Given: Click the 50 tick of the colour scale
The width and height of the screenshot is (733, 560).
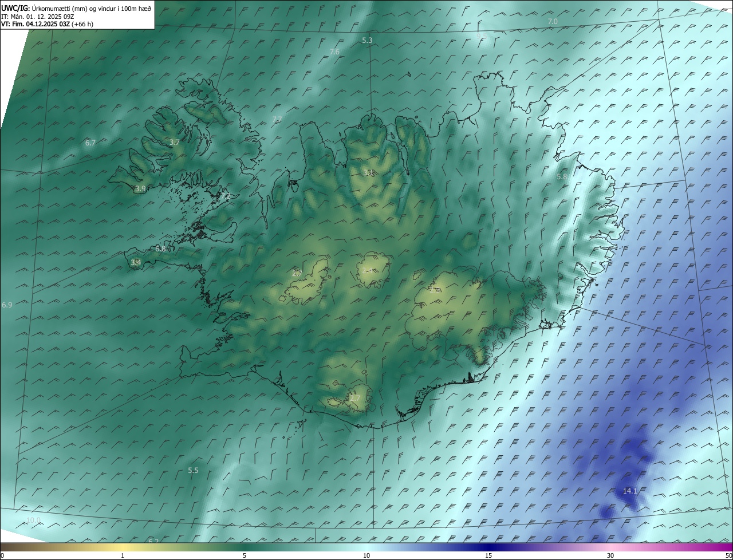Looking at the screenshot, I should [x=728, y=555].
